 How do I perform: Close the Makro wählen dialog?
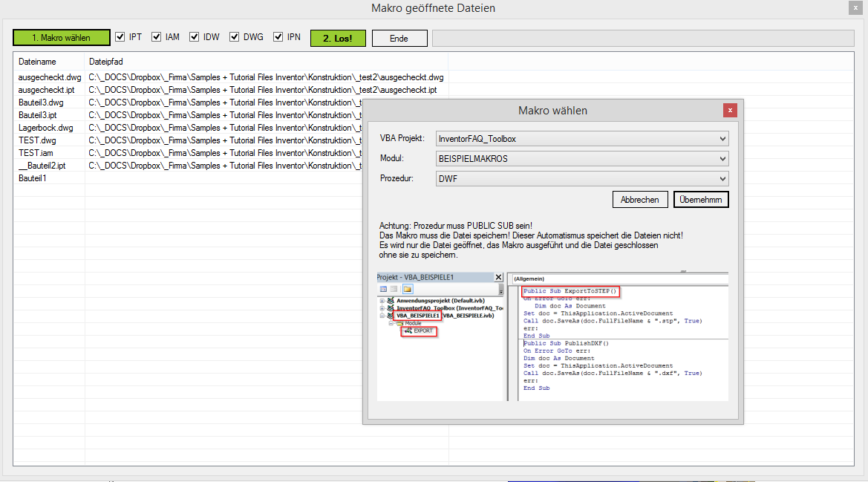coord(730,110)
